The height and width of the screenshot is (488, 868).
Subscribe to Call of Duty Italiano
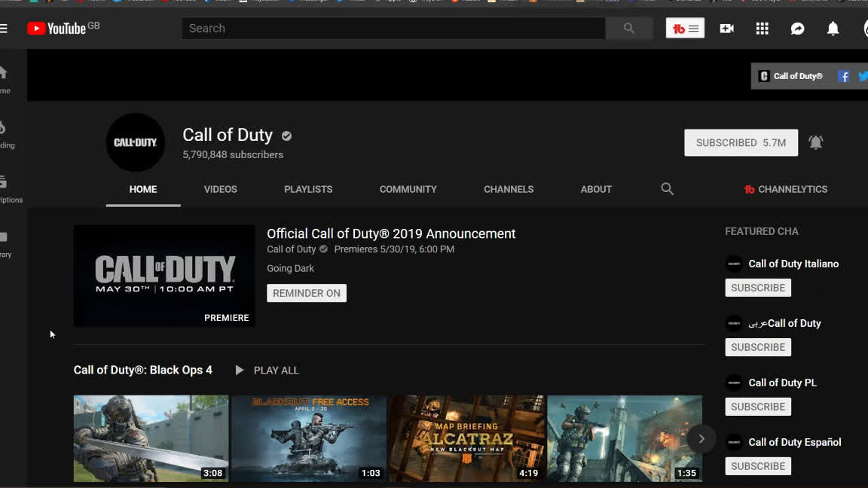(757, 288)
